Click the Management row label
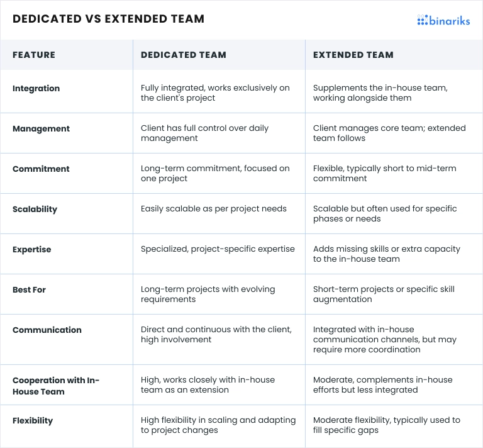 (x=41, y=129)
